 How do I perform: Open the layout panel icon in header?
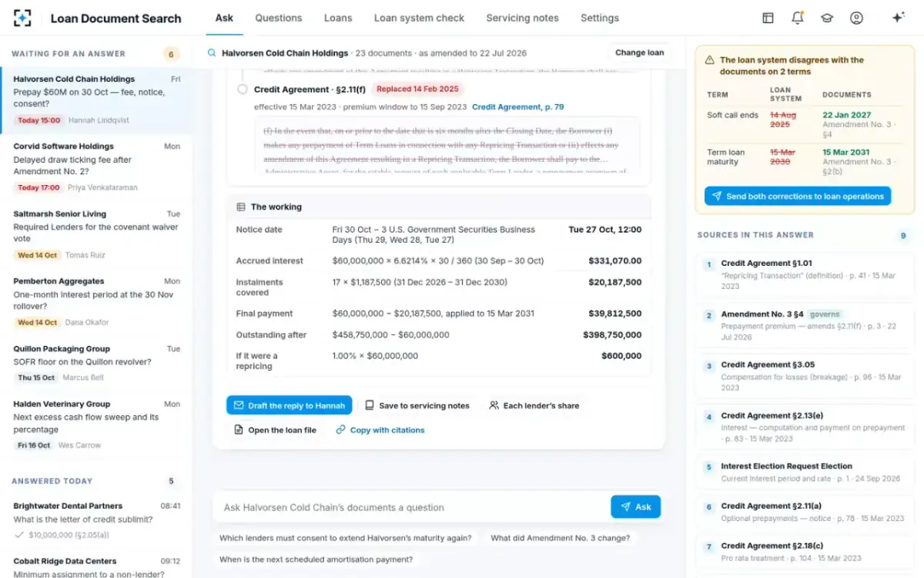tap(768, 18)
